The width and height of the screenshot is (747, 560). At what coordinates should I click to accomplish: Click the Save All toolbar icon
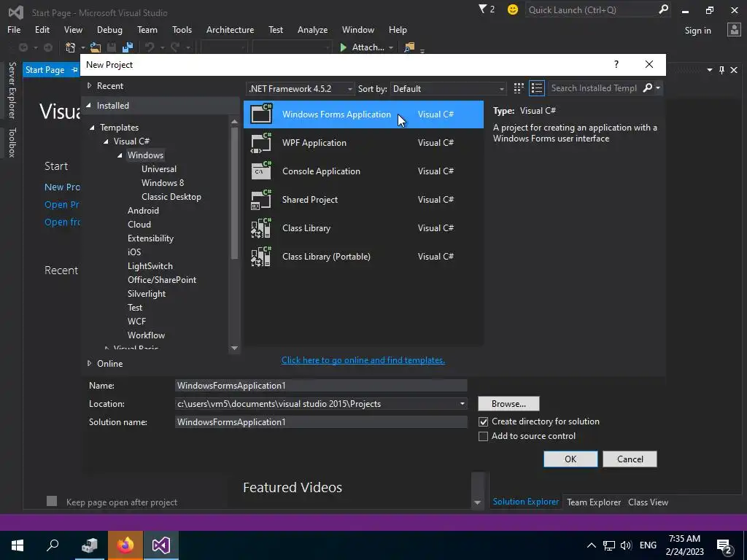click(128, 47)
